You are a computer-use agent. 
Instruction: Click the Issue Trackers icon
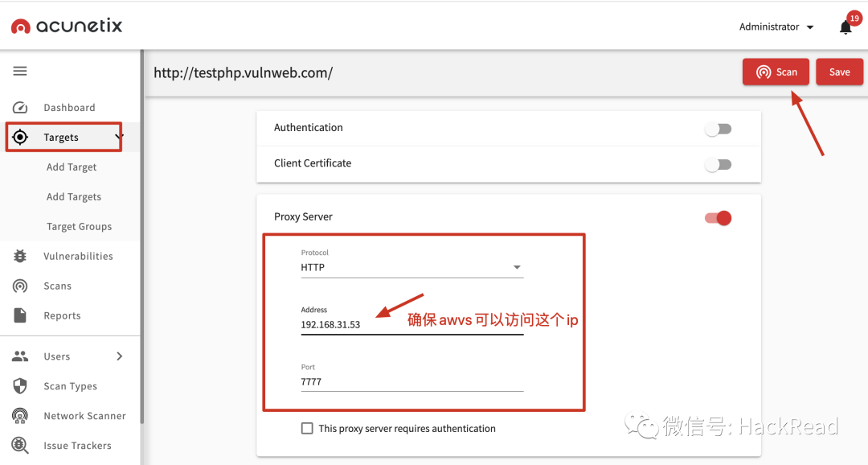[x=20, y=445]
